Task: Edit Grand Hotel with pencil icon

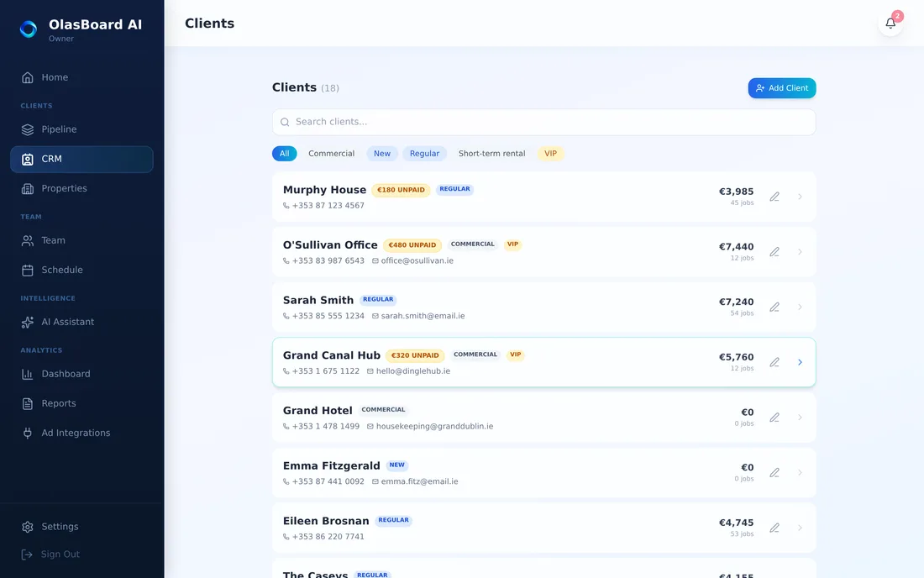Action: coord(774,418)
